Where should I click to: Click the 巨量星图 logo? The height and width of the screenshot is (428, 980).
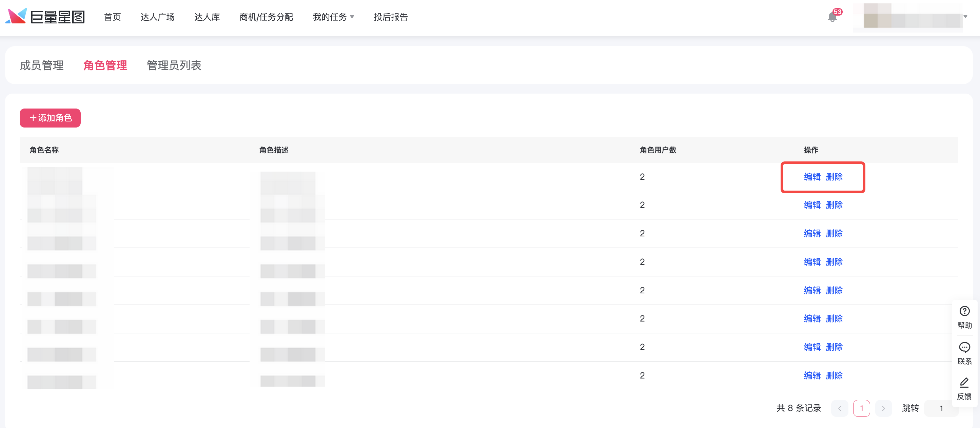point(45,17)
